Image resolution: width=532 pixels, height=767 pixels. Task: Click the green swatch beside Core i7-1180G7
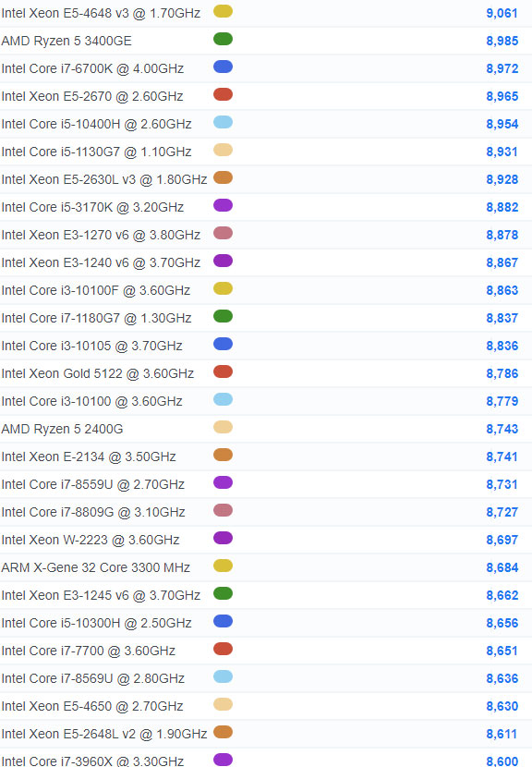(223, 316)
